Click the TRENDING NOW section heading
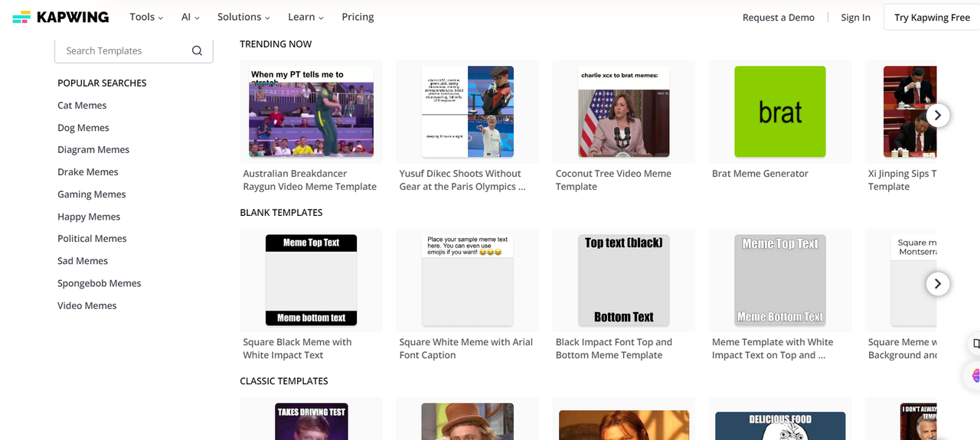This screenshot has width=980, height=440. pyautogui.click(x=276, y=44)
